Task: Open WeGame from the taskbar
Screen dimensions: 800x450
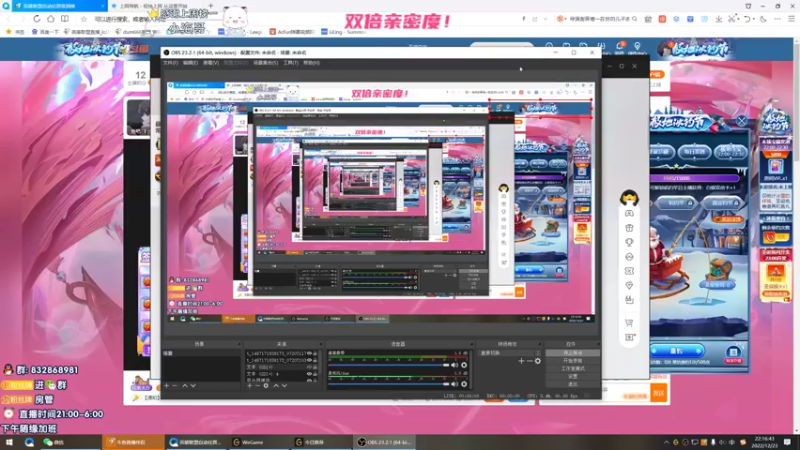Action: click(x=260, y=442)
